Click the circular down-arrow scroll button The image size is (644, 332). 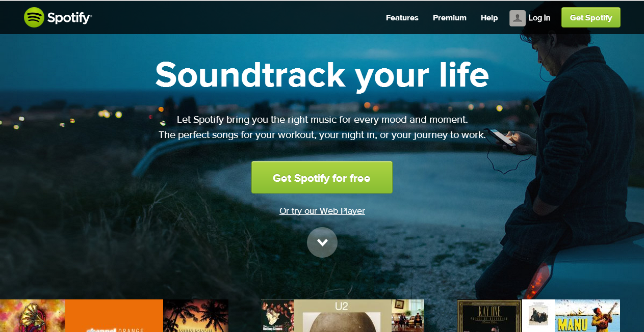click(322, 242)
